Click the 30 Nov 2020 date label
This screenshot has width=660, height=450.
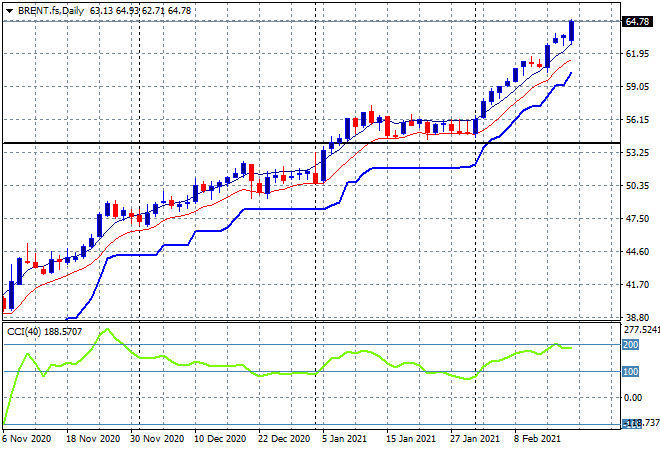point(157,439)
